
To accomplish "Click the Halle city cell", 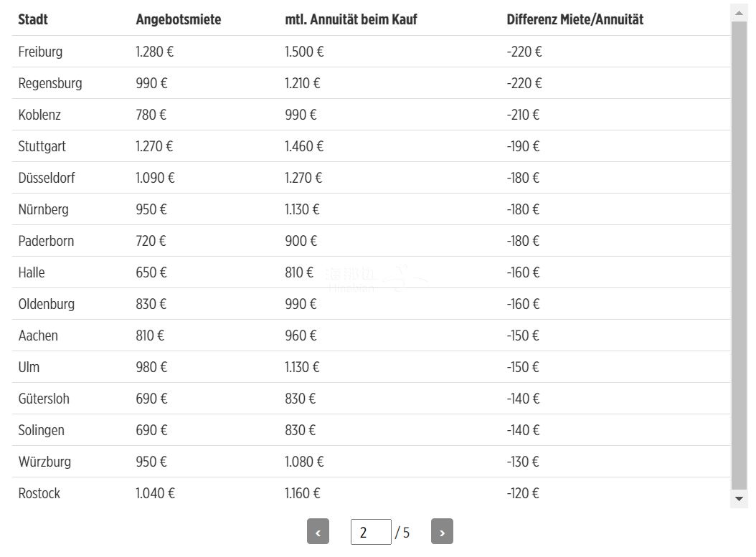I will click(x=32, y=272).
